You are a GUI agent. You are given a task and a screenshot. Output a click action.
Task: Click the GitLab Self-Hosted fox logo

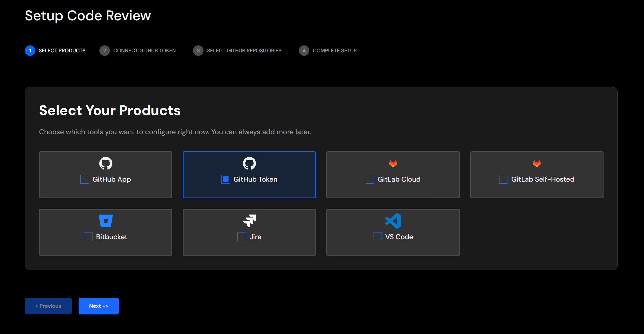click(536, 163)
